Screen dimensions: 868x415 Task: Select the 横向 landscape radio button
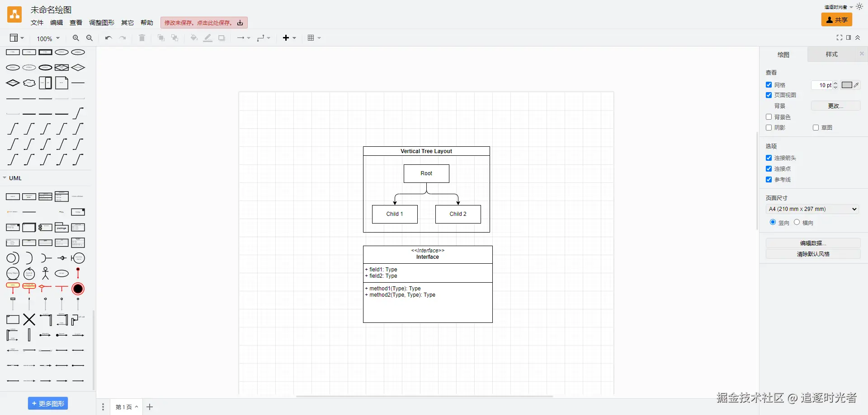pos(797,222)
